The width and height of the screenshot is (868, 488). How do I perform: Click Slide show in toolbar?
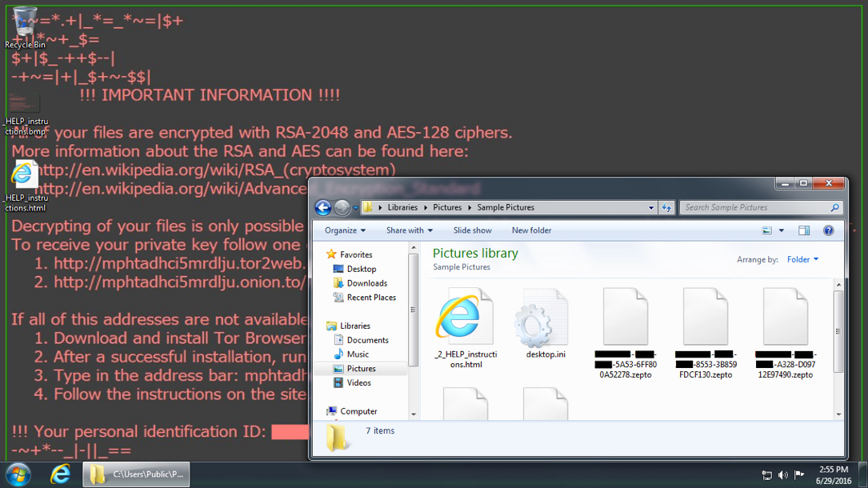(472, 230)
